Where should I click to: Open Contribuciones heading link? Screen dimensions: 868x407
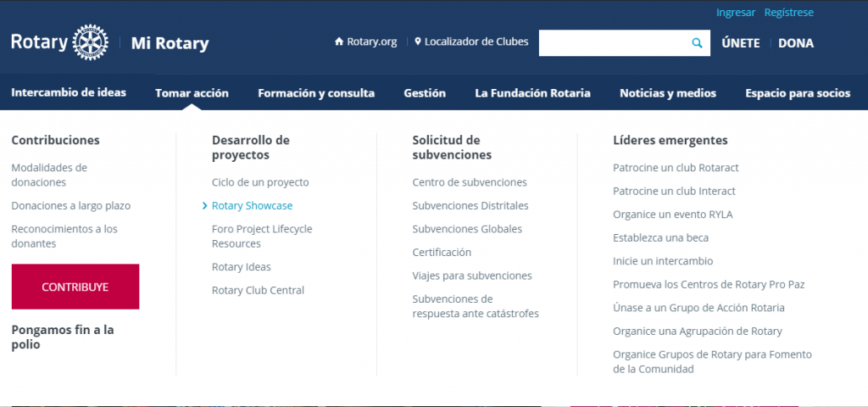[55, 140]
